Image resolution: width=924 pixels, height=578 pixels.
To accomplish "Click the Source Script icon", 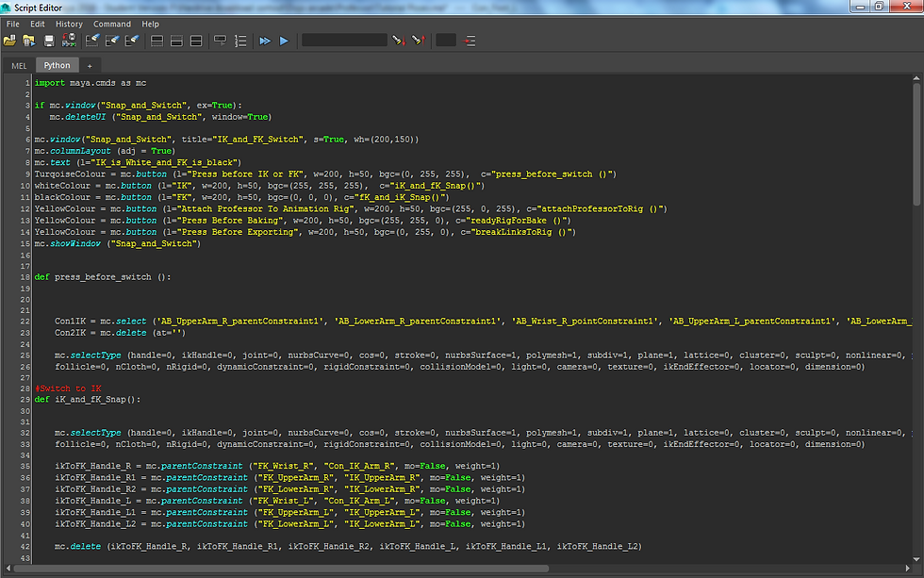I will click(x=29, y=41).
